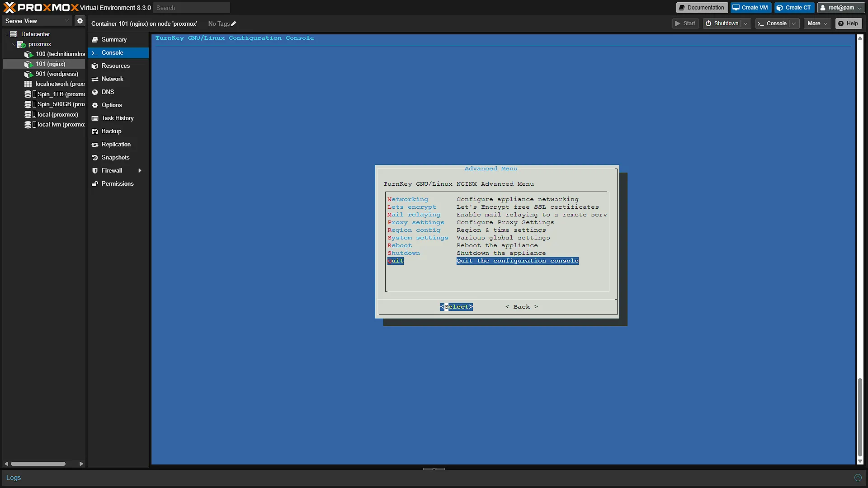Open Shutdown dropdown arrow

745,23
